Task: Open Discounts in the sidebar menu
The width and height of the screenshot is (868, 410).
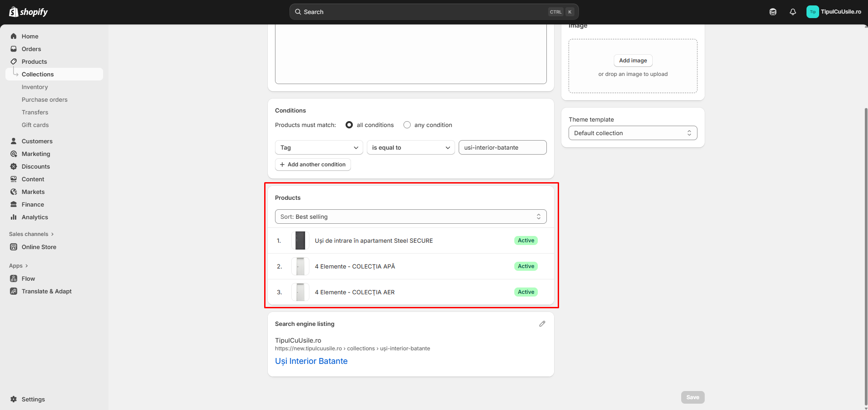Action: tap(36, 166)
